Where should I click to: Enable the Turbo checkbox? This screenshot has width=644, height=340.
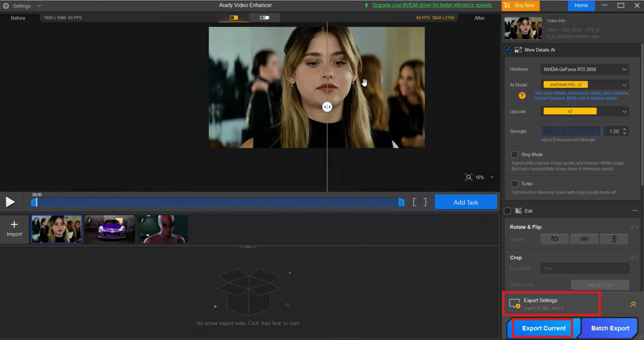click(514, 184)
